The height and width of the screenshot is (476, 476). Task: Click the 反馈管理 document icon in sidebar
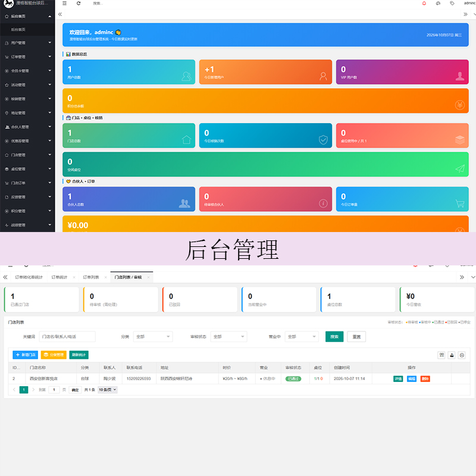7,198
